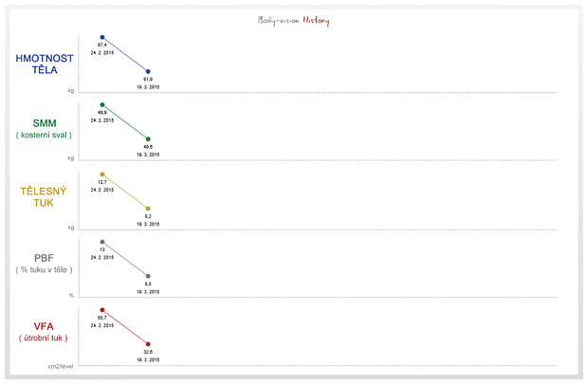The image size is (588, 384).
Task: Select the gray PBF 19. 3. 2015 point
Action: coord(148,276)
